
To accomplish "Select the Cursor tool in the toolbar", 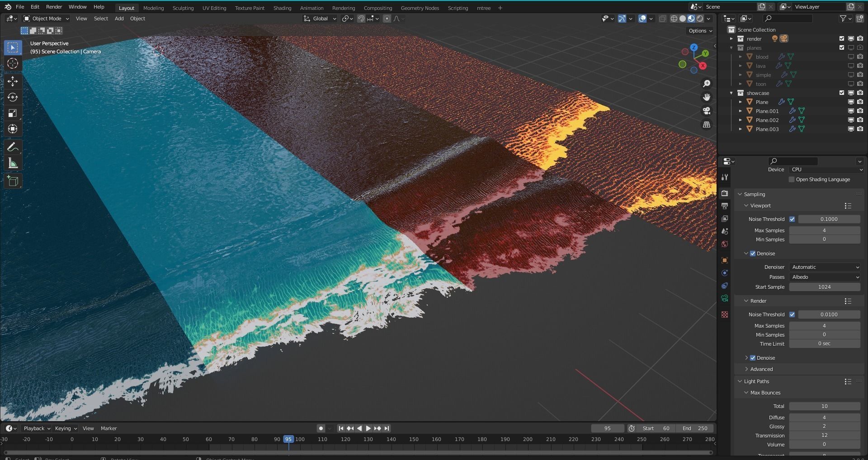I will point(13,63).
